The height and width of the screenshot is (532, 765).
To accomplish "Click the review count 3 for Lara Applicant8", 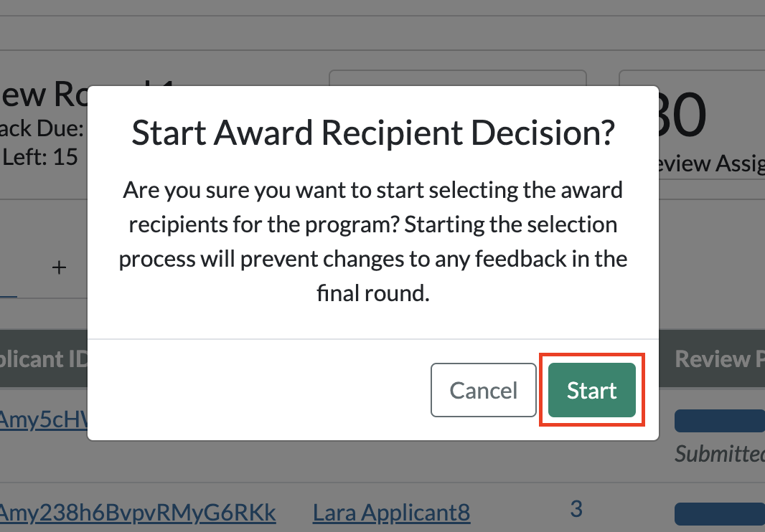I will click(x=576, y=509).
